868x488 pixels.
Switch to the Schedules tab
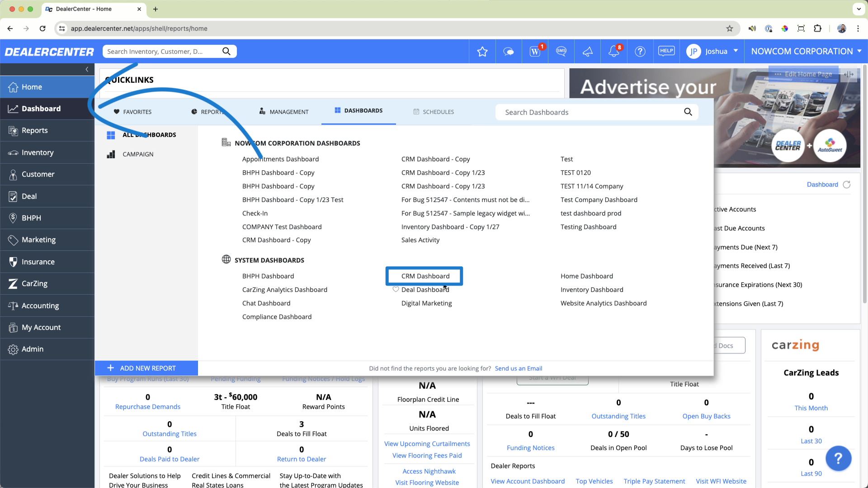pos(434,112)
